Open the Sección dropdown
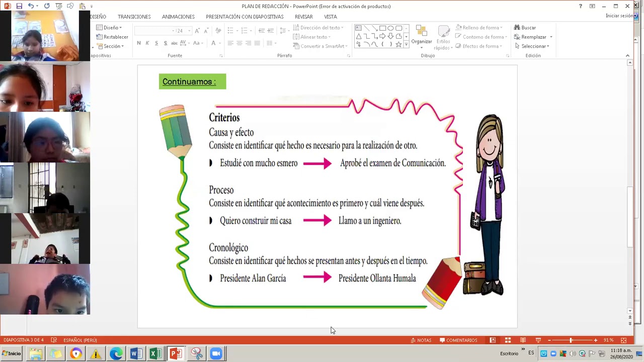Screen dimensions: 644x362 110,46
